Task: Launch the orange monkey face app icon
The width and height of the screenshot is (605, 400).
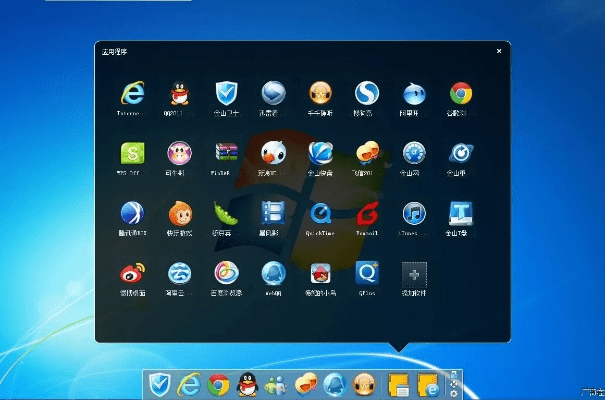Action: [x=179, y=212]
